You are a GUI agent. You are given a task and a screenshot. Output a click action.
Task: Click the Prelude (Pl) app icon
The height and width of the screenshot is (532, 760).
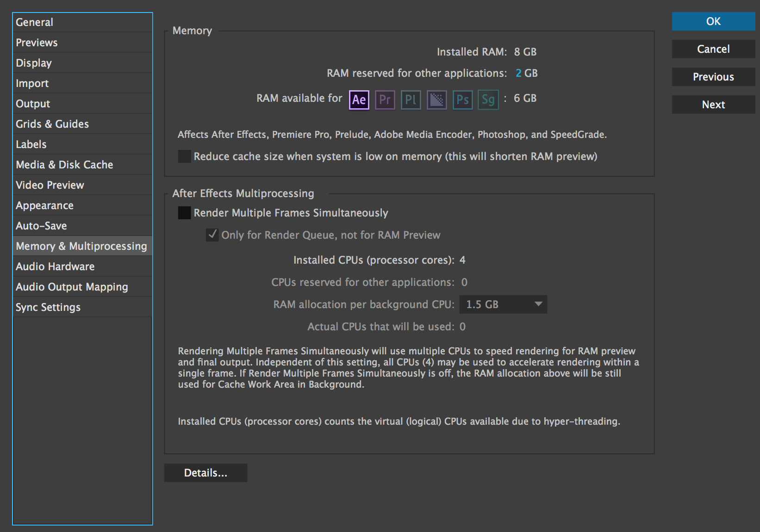pyautogui.click(x=411, y=99)
